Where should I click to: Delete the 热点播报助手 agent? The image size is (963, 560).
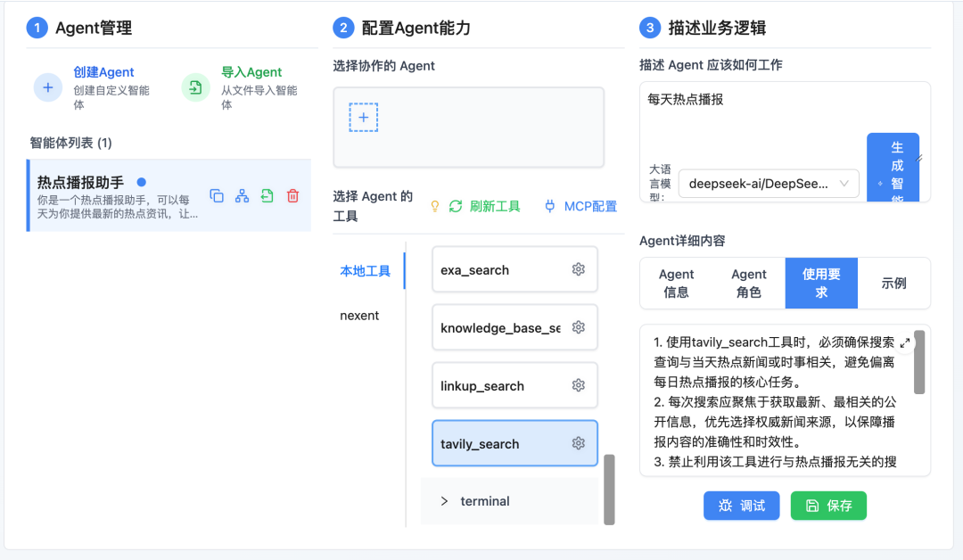[293, 196]
